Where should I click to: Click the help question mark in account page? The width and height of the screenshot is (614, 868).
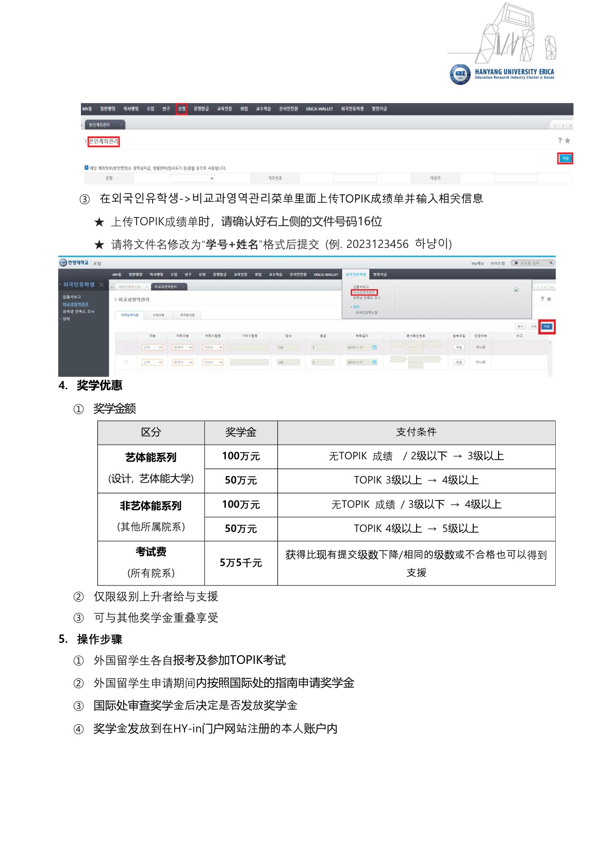(x=560, y=141)
